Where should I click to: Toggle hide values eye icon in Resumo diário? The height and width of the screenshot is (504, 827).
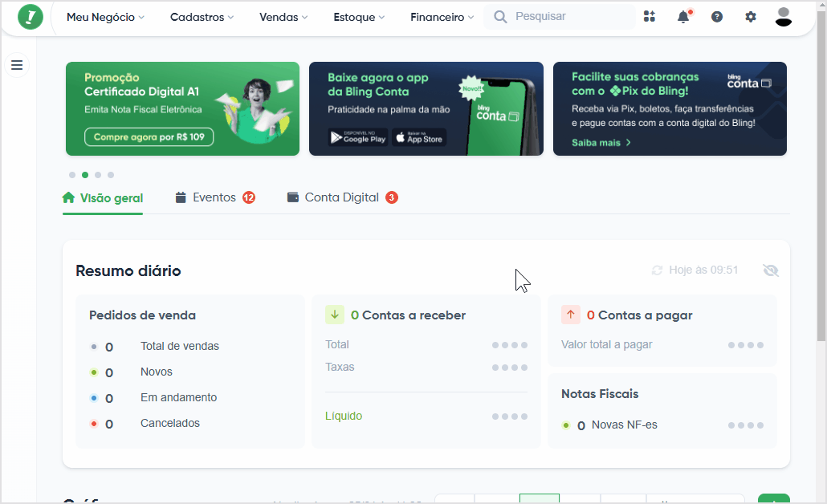tap(771, 270)
